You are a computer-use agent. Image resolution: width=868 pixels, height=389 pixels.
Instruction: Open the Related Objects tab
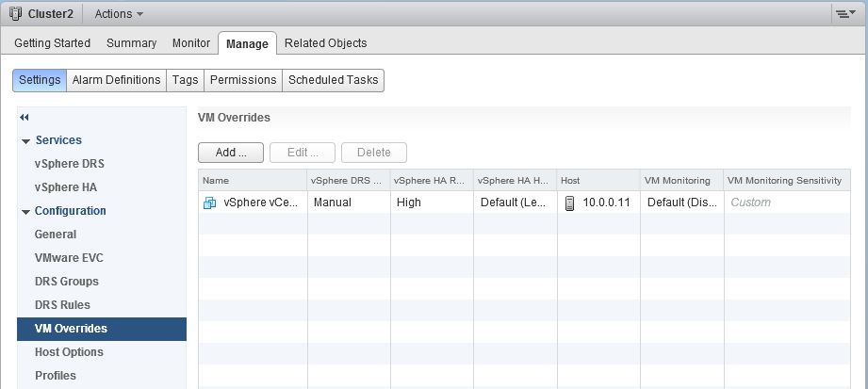[x=325, y=43]
